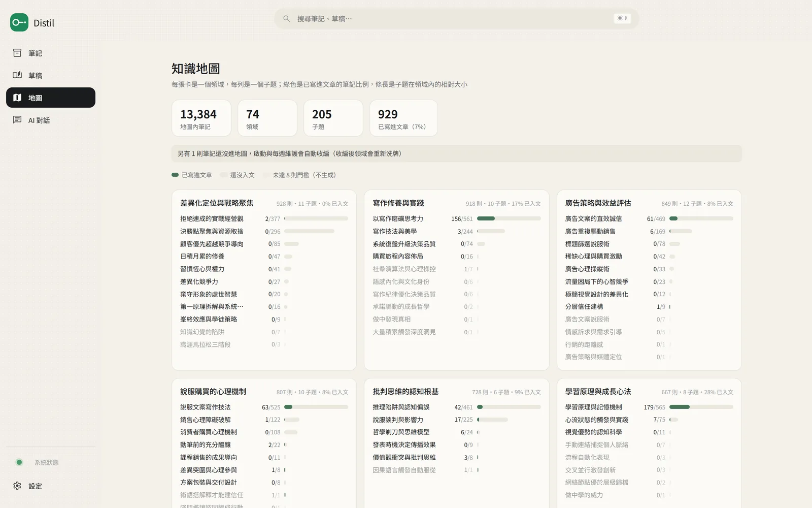Click the notice banner about 1 則筆記還沒進地圖
The image size is (812, 508).
point(457,153)
